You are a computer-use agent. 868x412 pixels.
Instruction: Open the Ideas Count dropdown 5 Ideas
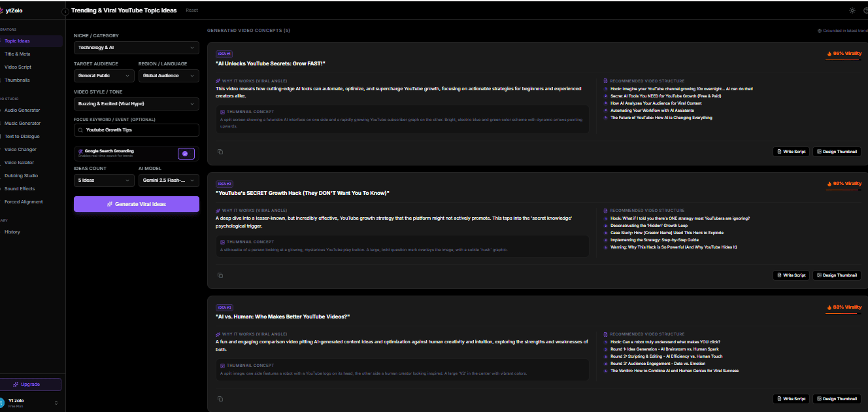click(x=104, y=180)
